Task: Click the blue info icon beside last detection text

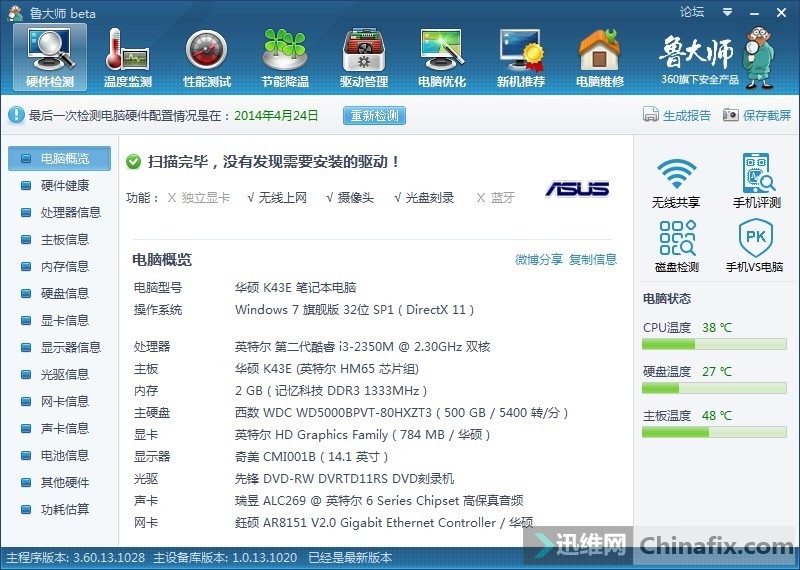Action: coord(16,115)
